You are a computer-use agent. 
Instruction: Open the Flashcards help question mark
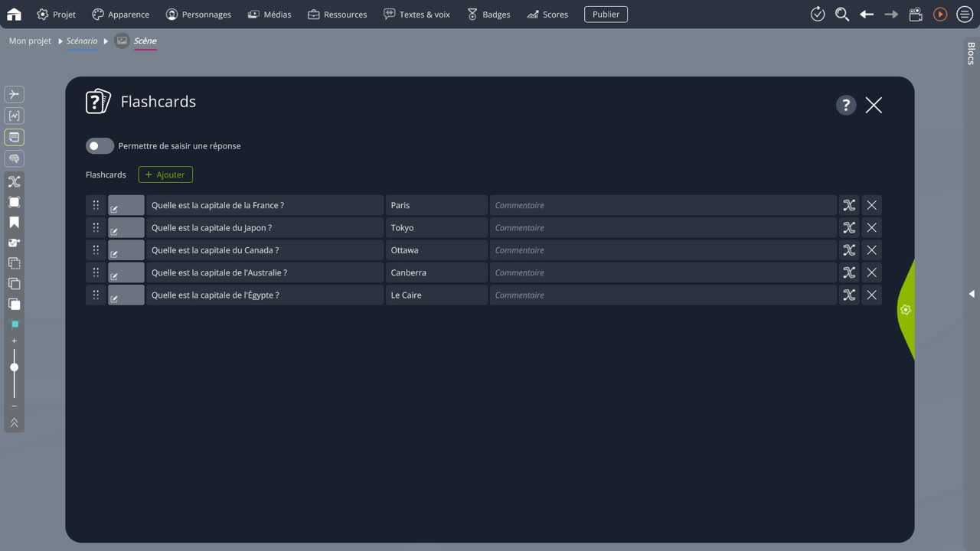[845, 105]
